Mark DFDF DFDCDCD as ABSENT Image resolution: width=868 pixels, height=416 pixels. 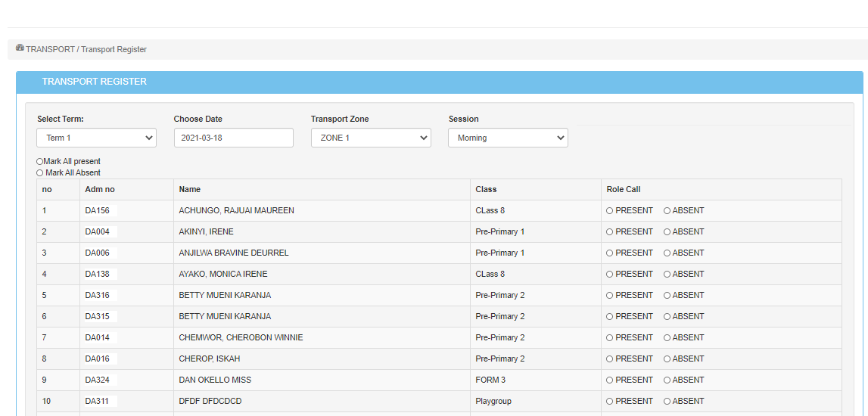pos(667,402)
